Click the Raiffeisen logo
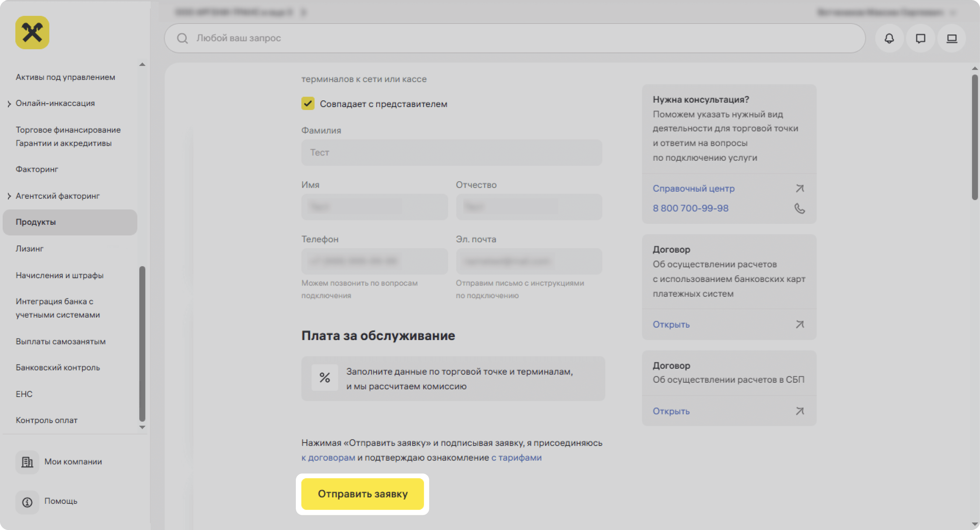Screen dimensions: 980x530 click(32, 32)
